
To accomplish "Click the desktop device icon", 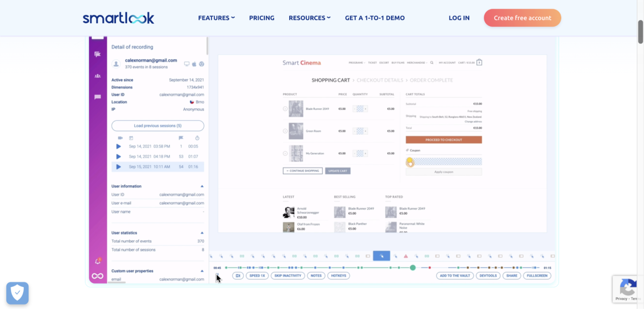I will coord(187,64).
